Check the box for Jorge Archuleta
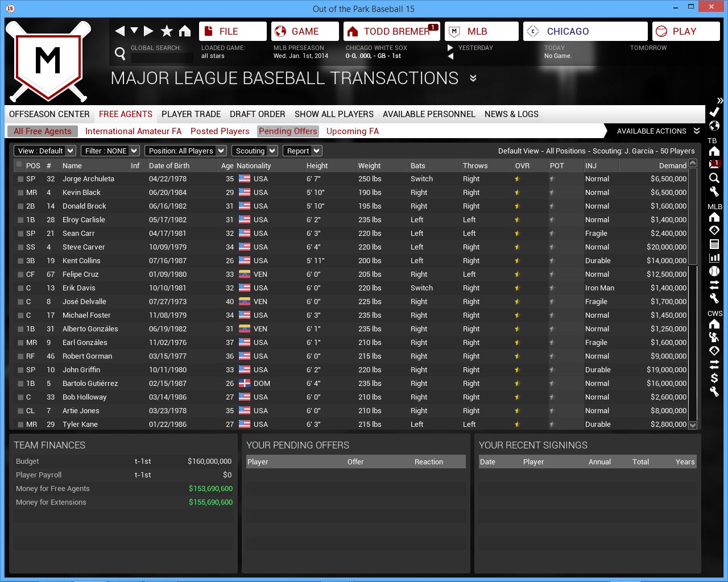Screen dimensions: 728x582 tap(20, 179)
